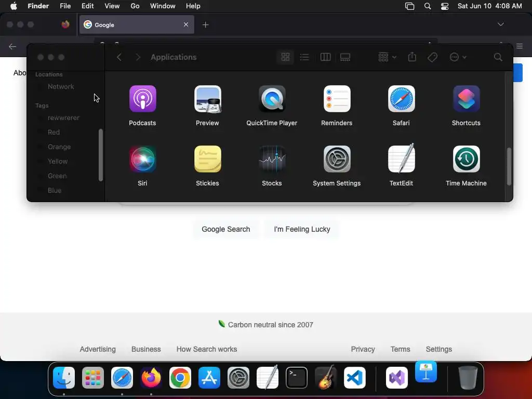The width and height of the screenshot is (532, 399).
Task: Select the QuickTime Player app icon
Action: tap(272, 99)
